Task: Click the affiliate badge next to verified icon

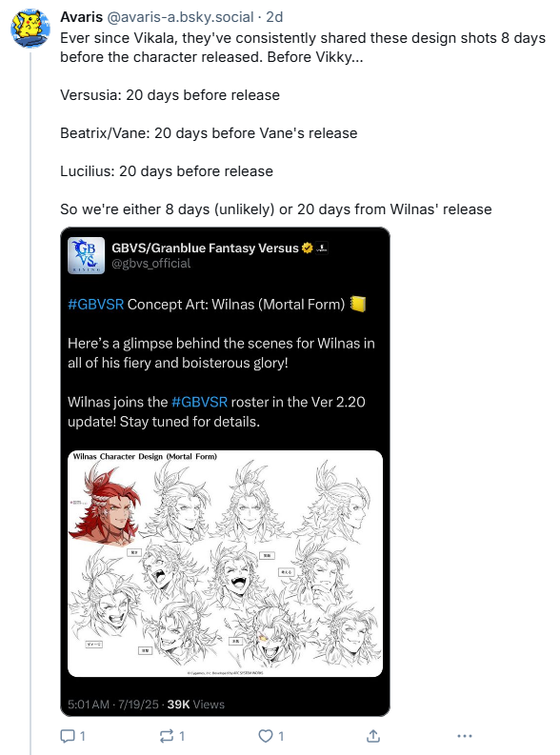Action: [x=322, y=248]
